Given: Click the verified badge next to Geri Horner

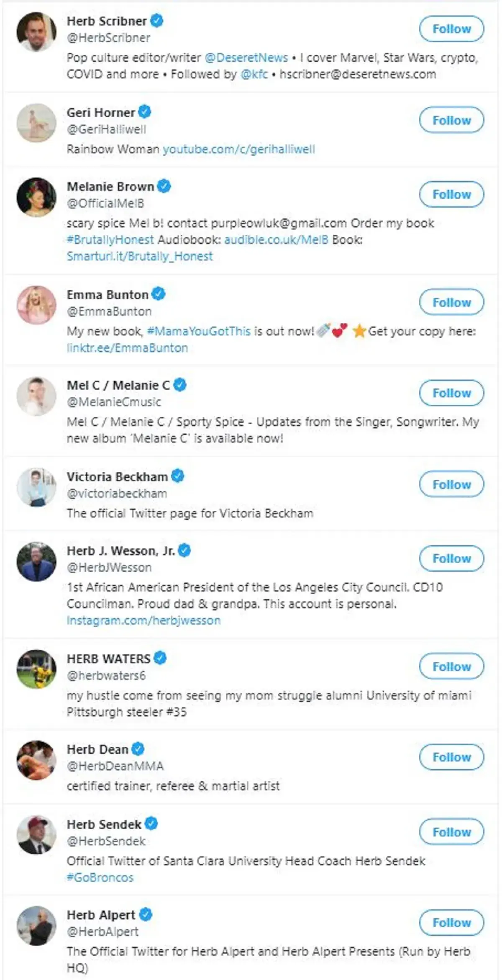Looking at the screenshot, I should 145,112.
